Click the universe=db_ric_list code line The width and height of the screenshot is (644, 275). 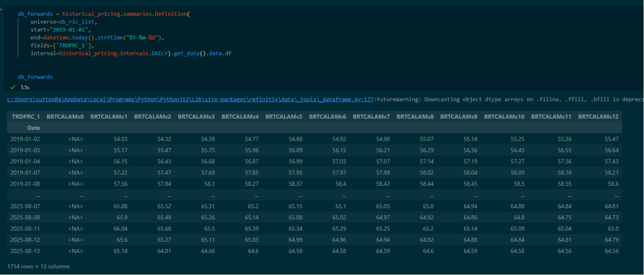(x=64, y=22)
